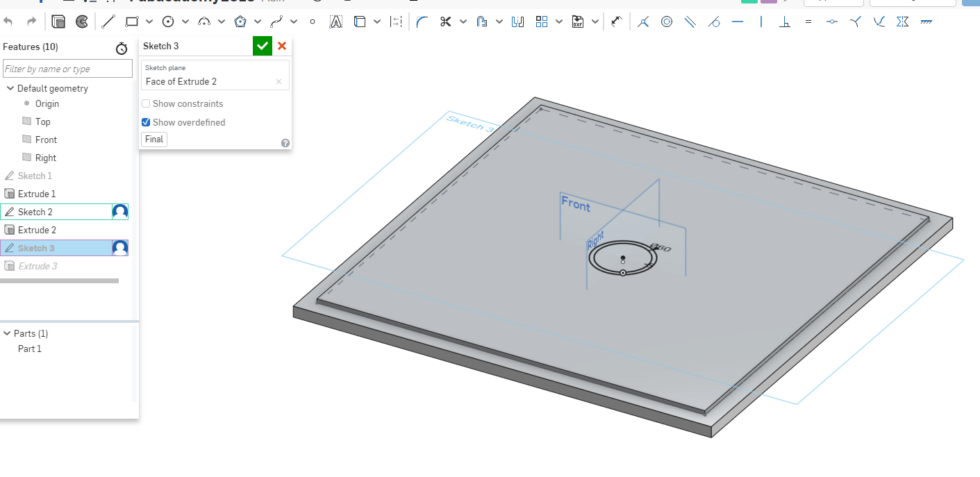Image resolution: width=980 pixels, height=477 pixels.
Task: Uncheck the Show overdefined checkbox
Action: click(x=146, y=122)
